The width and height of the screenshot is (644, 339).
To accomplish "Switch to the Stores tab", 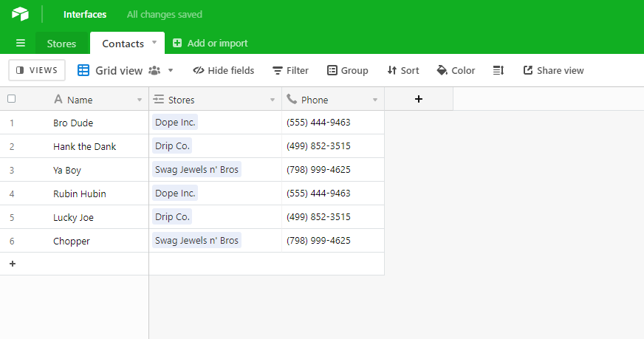I will (x=61, y=43).
